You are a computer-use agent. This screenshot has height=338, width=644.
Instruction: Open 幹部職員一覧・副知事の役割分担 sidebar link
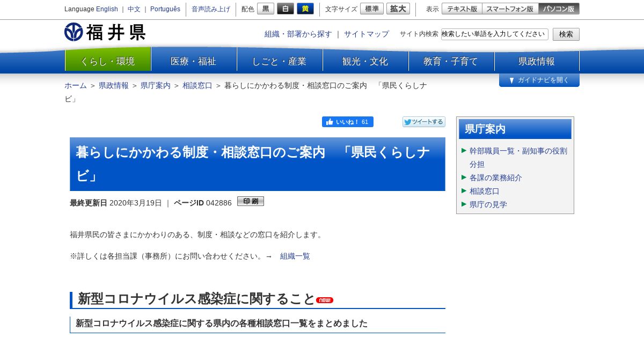tap(518, 158)
